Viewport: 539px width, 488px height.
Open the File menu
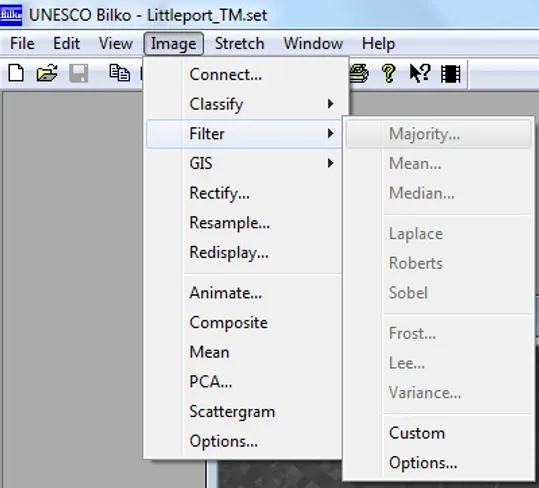[x=22, y=44]
